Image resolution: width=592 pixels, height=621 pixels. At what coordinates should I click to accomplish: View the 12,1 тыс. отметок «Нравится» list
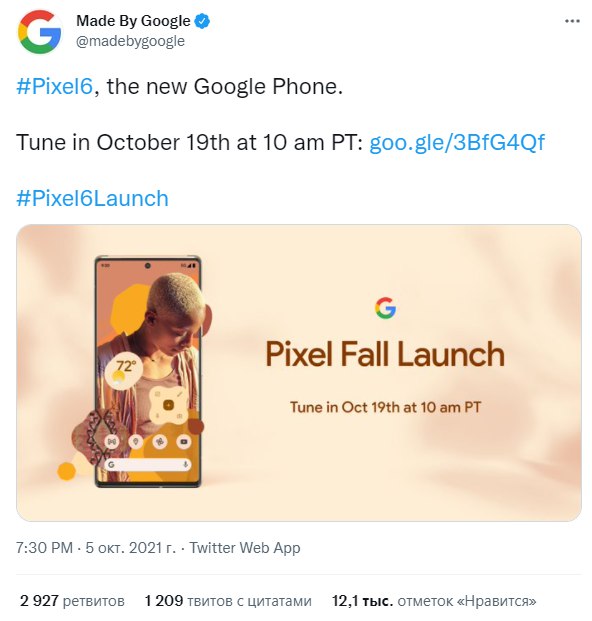click(434, 601)
